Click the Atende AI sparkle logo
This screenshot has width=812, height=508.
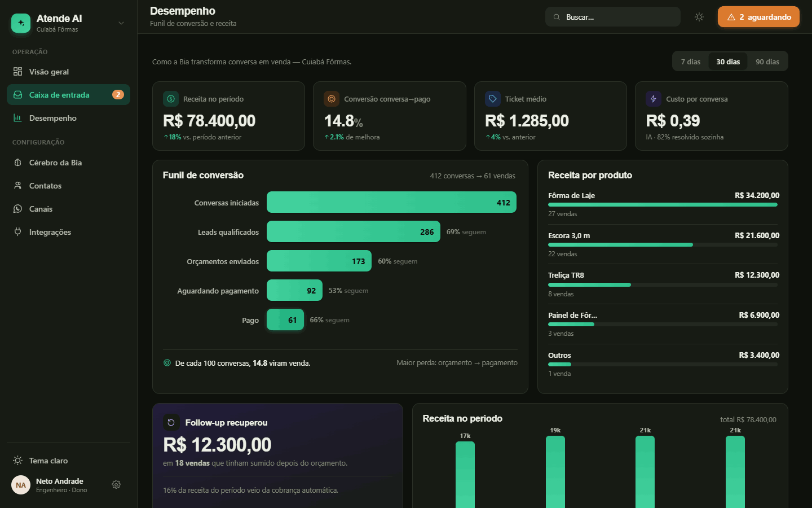tap(21, 23)
